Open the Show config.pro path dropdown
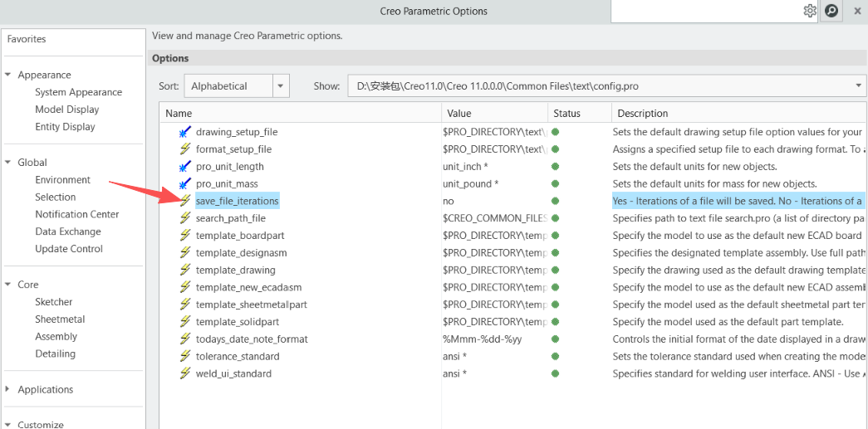 (859, 86)
